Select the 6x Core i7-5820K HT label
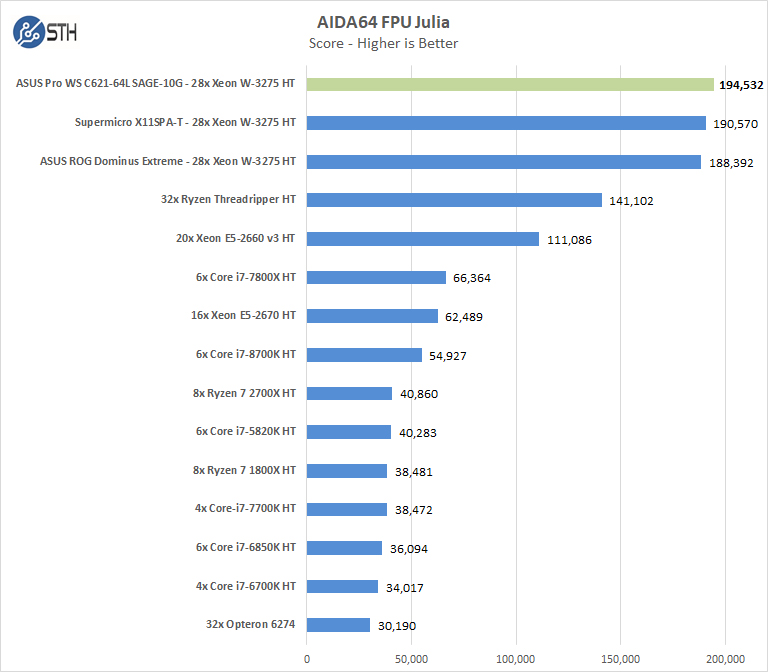Screen dimensions: 768x672 coord(246,431)
